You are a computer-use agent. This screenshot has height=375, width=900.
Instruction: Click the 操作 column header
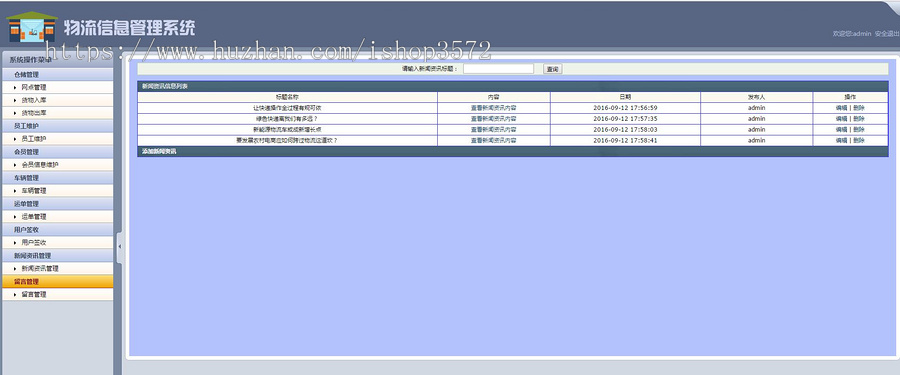point(850,97)
